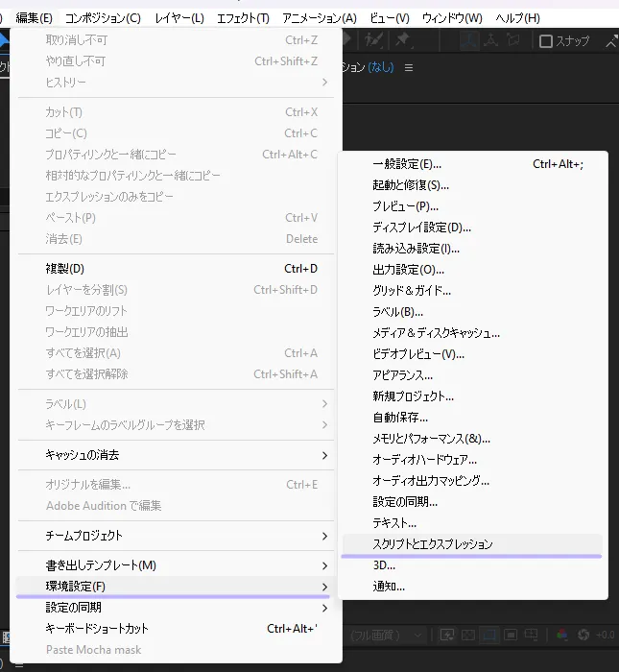Choose 複製(D) from the edit menu
Viewport: 619px width, 672px height.
click(176, 269)
